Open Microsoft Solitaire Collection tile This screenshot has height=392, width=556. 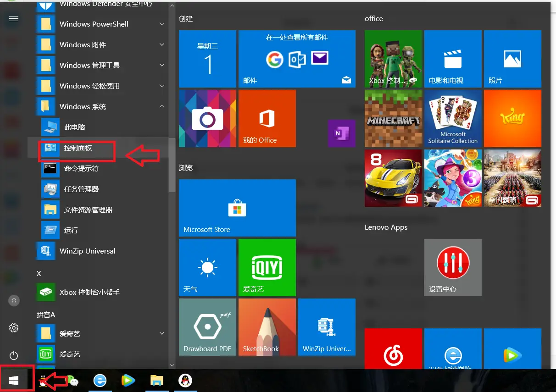[453, 118]
